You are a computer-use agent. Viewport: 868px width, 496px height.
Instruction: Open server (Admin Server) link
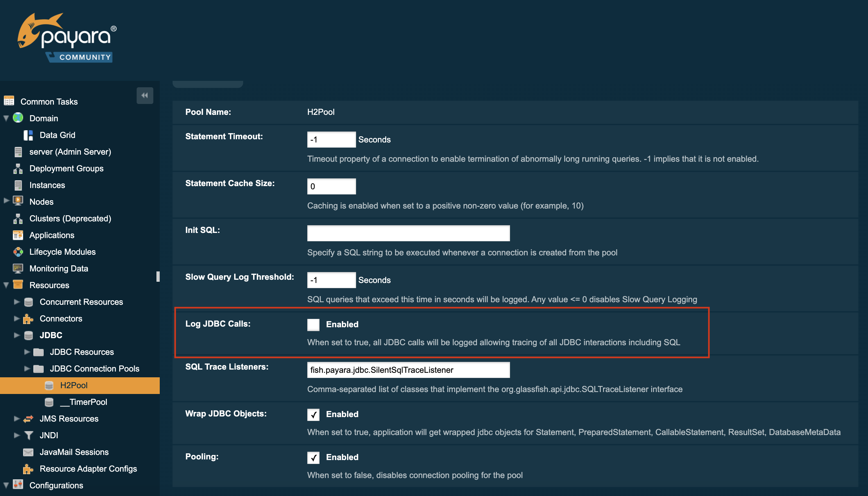[x=70, y=152]
